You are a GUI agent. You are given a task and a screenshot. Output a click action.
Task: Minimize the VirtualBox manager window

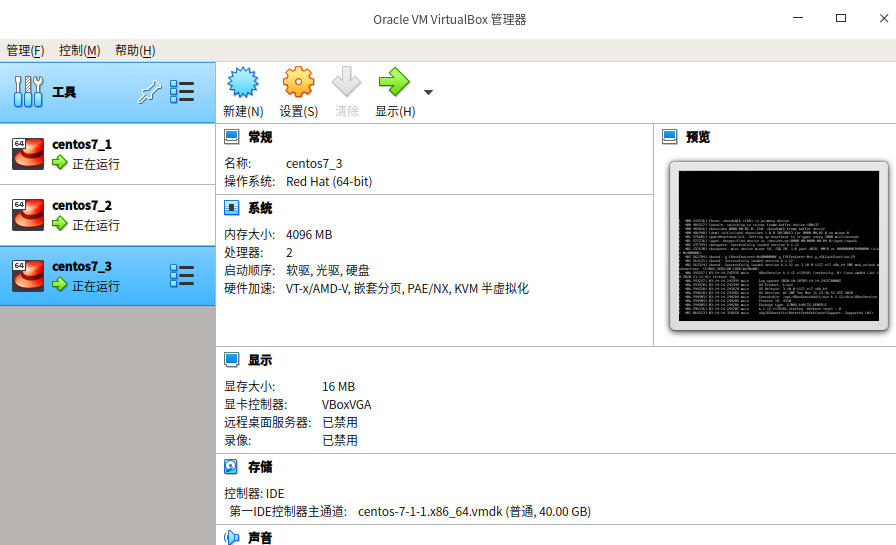click(798, 18)
